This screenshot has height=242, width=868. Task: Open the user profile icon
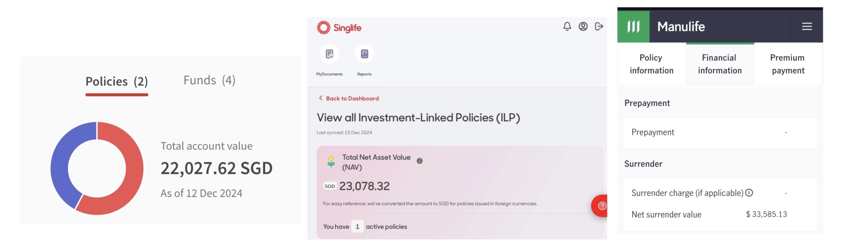coord(583,26)
